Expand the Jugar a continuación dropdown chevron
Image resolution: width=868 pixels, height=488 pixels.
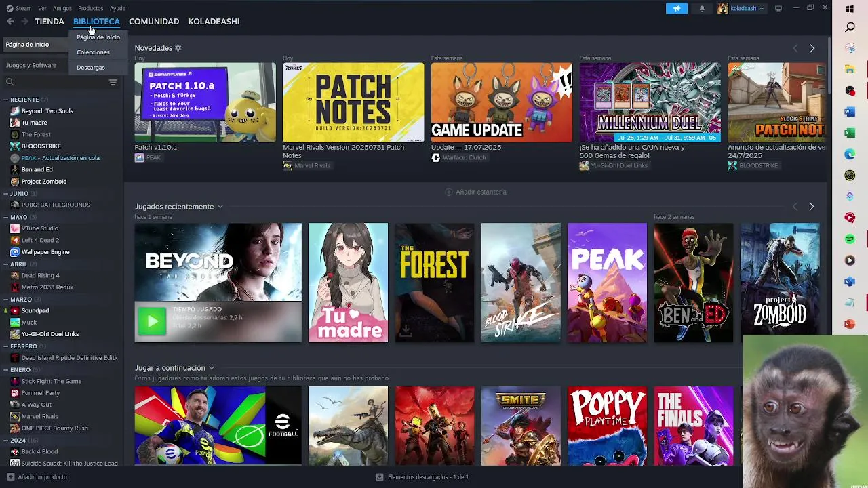point(212,368)
